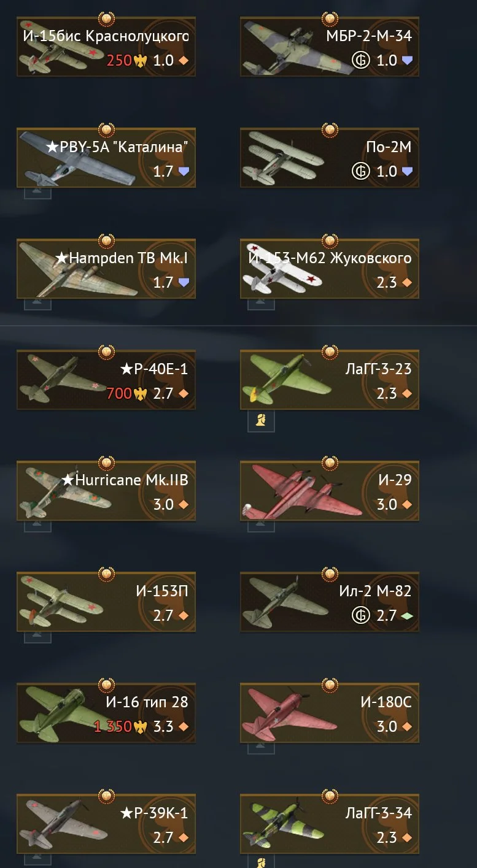Click the GE coin icon on Ил-2 М-82
This screenshot has width=477, height=868.
361,615
